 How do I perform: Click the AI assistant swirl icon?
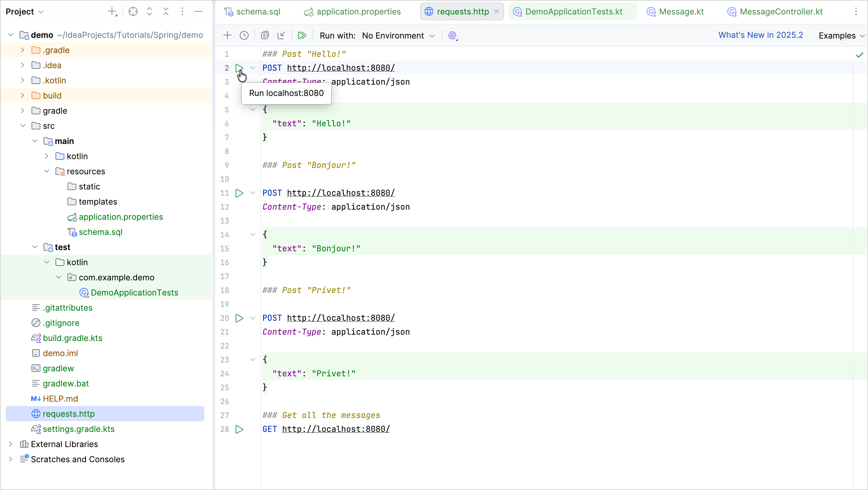coord(453,35)
